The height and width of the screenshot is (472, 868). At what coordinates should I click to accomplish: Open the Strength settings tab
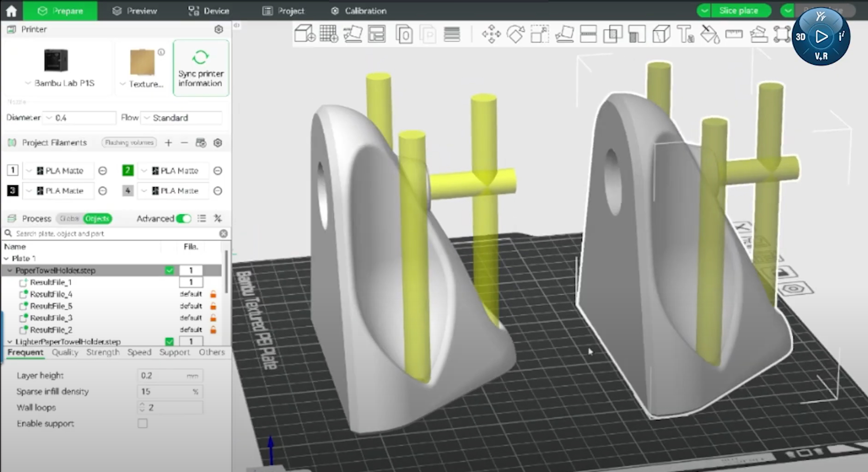[x=103, y=352]
